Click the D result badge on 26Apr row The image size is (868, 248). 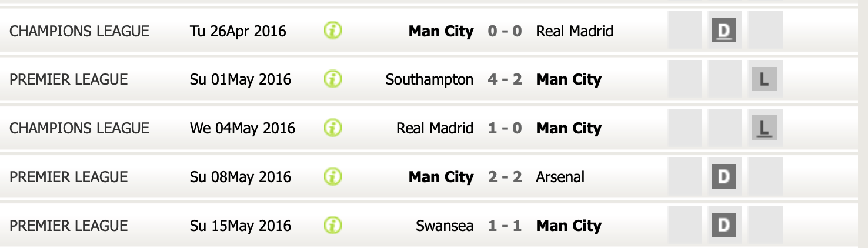[x=724, y=31]
